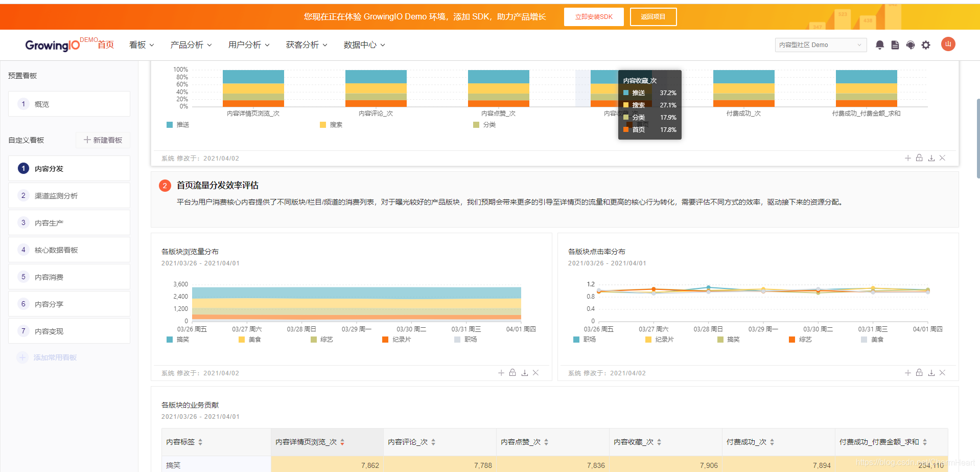
Task: Open the notifications bell icon
Action: [879, 45]
